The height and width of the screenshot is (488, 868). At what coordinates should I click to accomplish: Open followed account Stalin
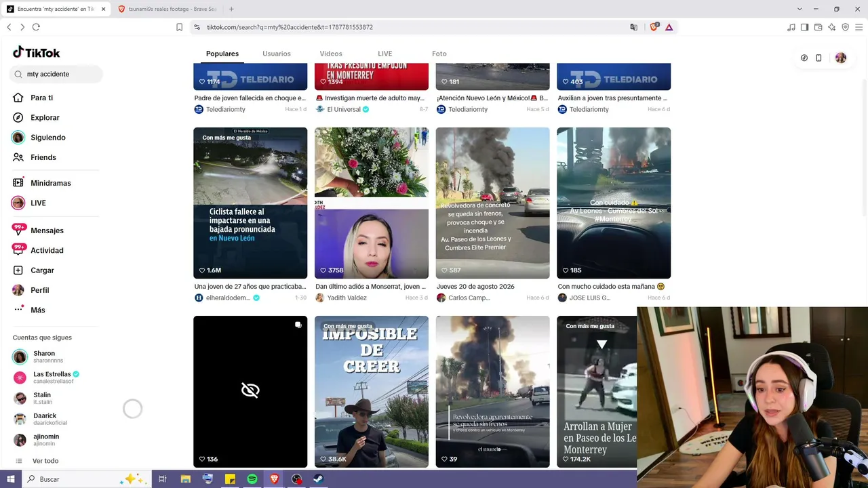point(42,399)
